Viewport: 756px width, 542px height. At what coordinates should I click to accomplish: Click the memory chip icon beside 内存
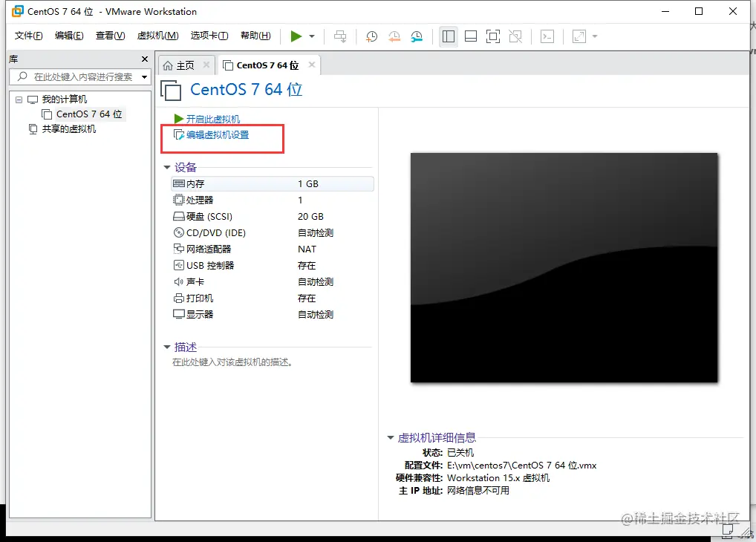pyautogui.click(x=178, y=183)
